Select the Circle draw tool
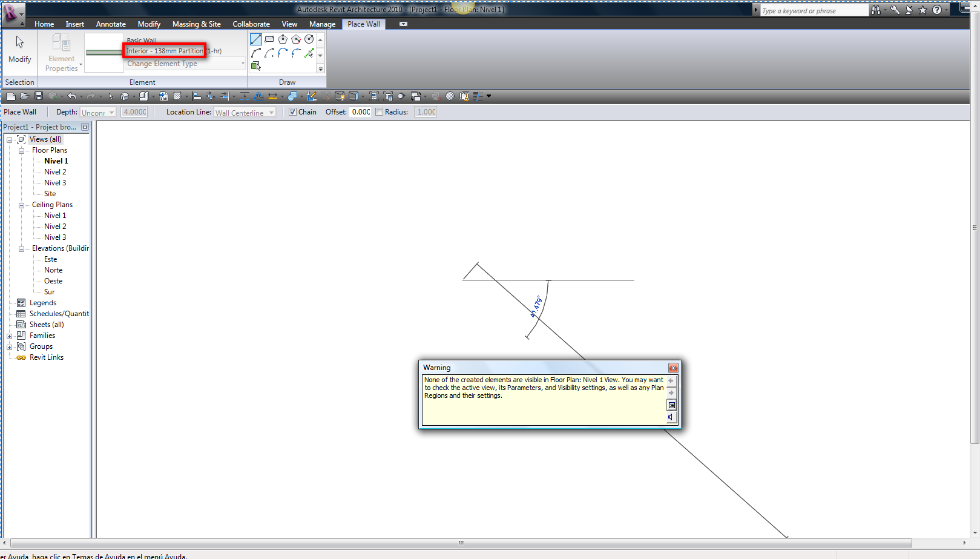The width and height of the screenshot is (980, 559). point(309,39)
